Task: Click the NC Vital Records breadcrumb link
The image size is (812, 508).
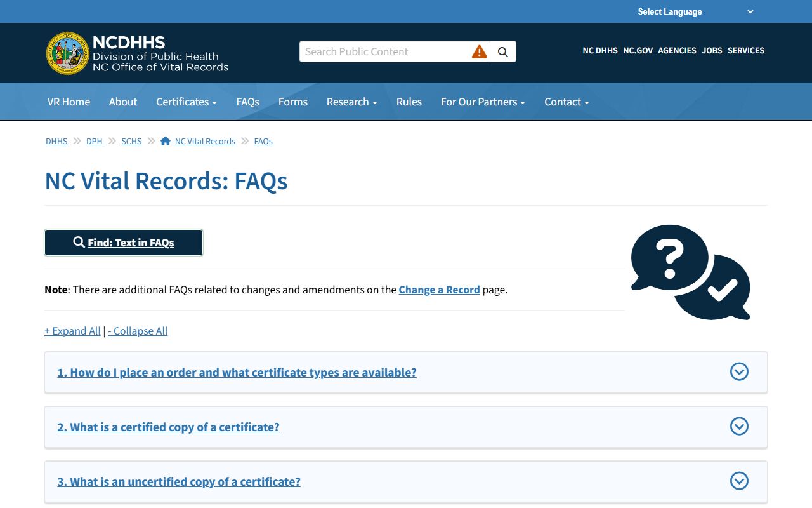Action: [x=205, y=141]
